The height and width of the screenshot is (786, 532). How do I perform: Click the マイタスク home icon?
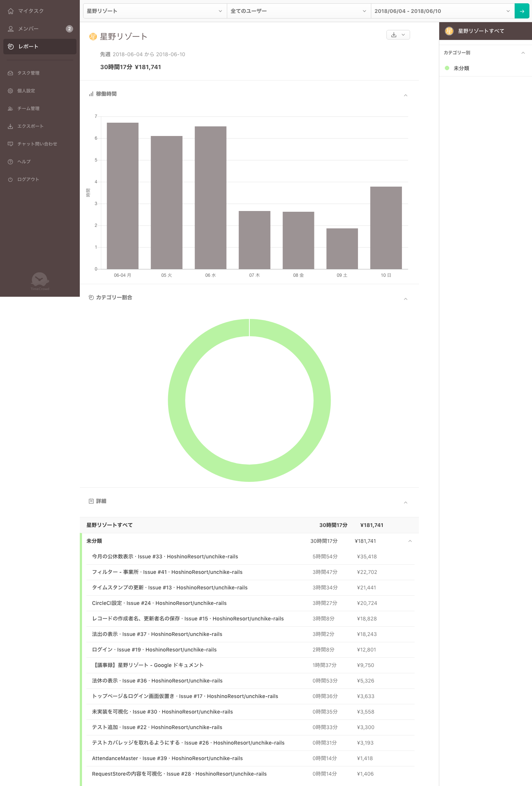[x=11, y=11]
